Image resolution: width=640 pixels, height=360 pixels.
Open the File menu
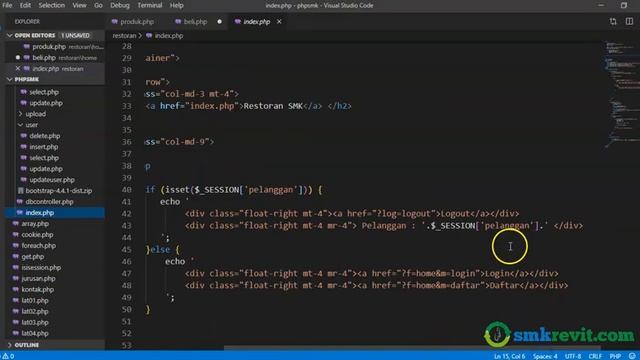point(7,5)
